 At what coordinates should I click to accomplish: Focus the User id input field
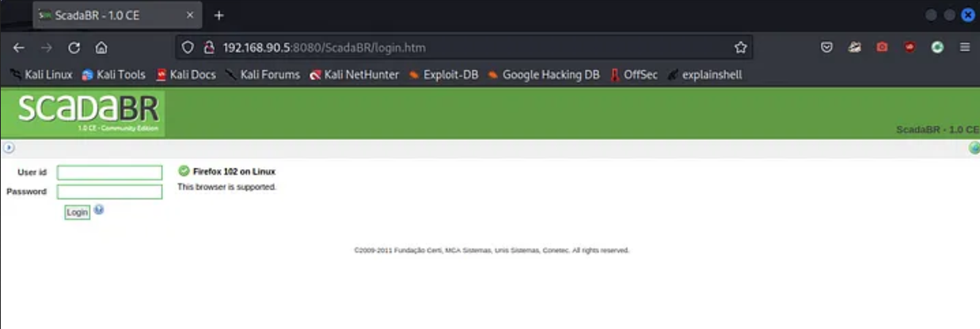pyautogui.click(x=109, y=172)
